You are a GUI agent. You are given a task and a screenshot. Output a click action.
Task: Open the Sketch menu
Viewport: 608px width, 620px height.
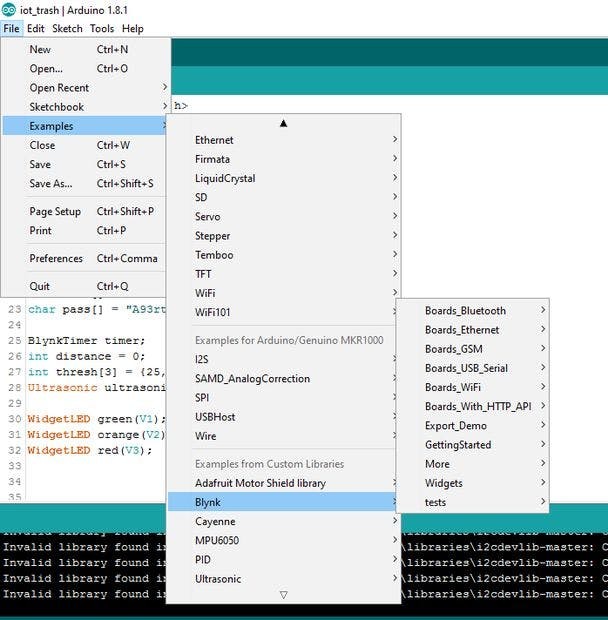coord(67,28)
